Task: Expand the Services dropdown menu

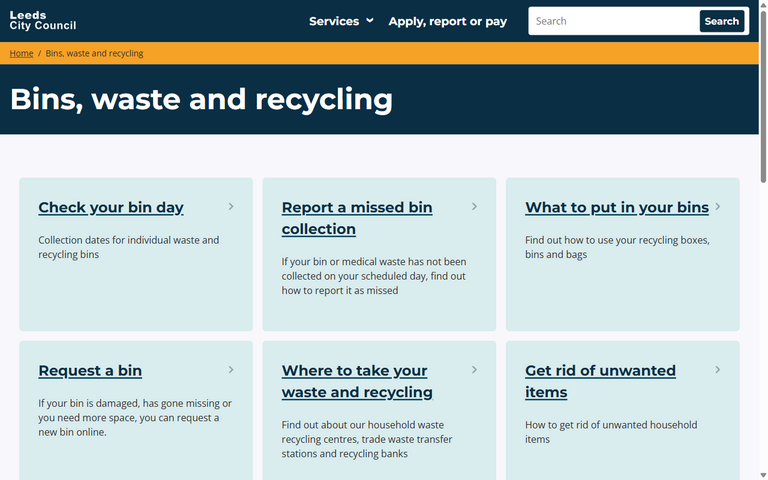Action: point(334,21)
